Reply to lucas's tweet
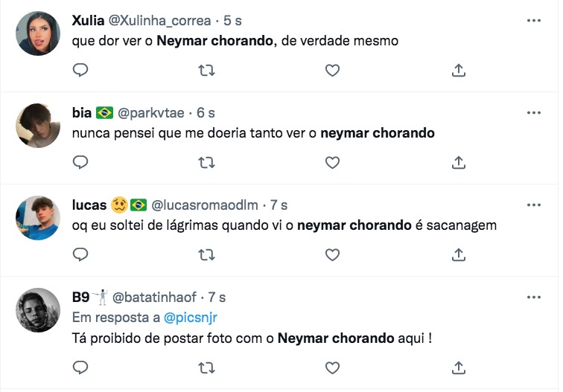563x392 pixels. pos(80,254)
